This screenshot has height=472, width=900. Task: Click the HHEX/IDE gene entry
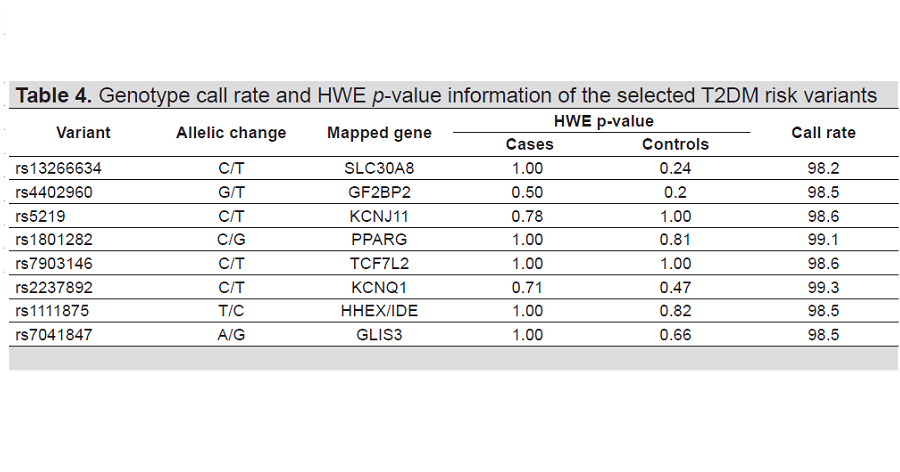point(379,312)
